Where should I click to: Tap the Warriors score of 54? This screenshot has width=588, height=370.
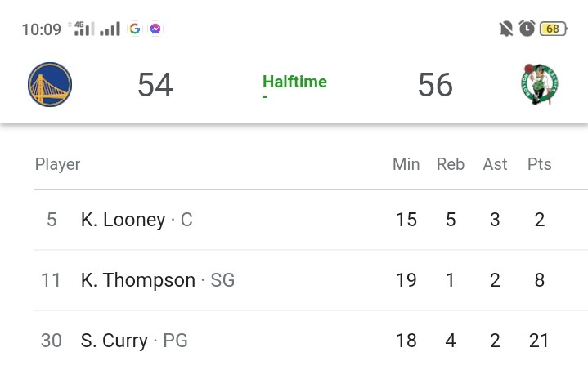155,85
